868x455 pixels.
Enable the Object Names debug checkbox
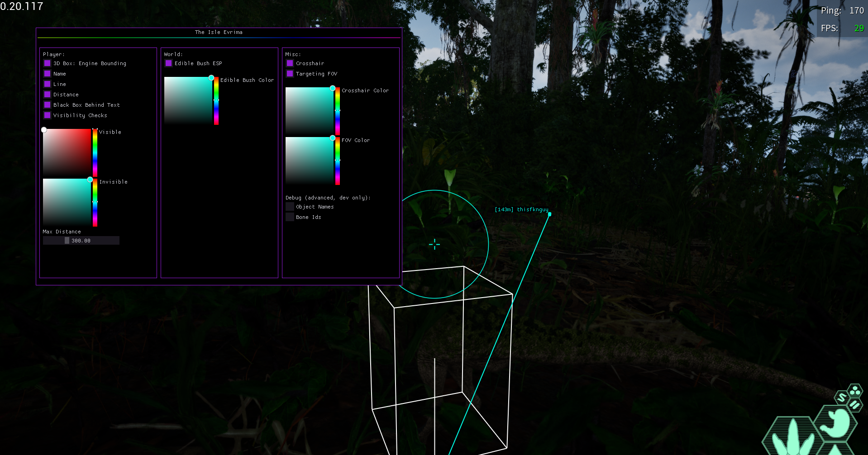(290, 207)
